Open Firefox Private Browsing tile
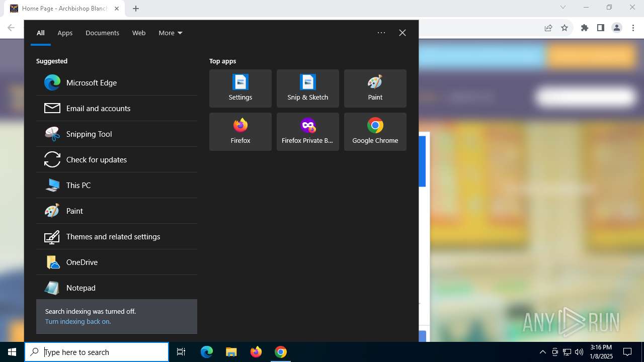Image resolution: width=644 pixels, height=362 pixels. (308, 132)
